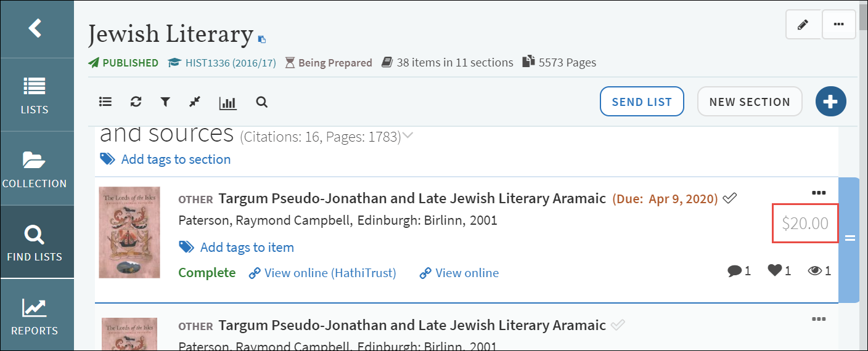Open first citation's three-dot options menu
This screenshot has width=868, height=351.
pos(819,193)
